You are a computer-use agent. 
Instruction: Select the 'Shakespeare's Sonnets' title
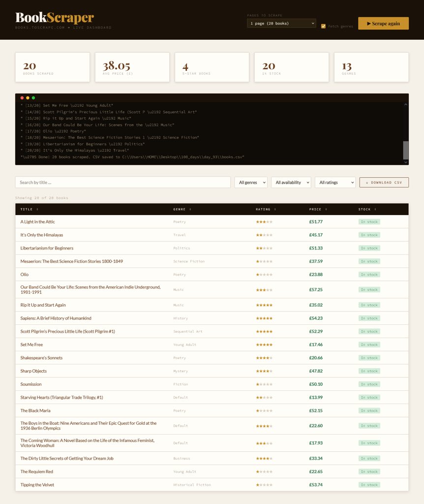[41, 358]
